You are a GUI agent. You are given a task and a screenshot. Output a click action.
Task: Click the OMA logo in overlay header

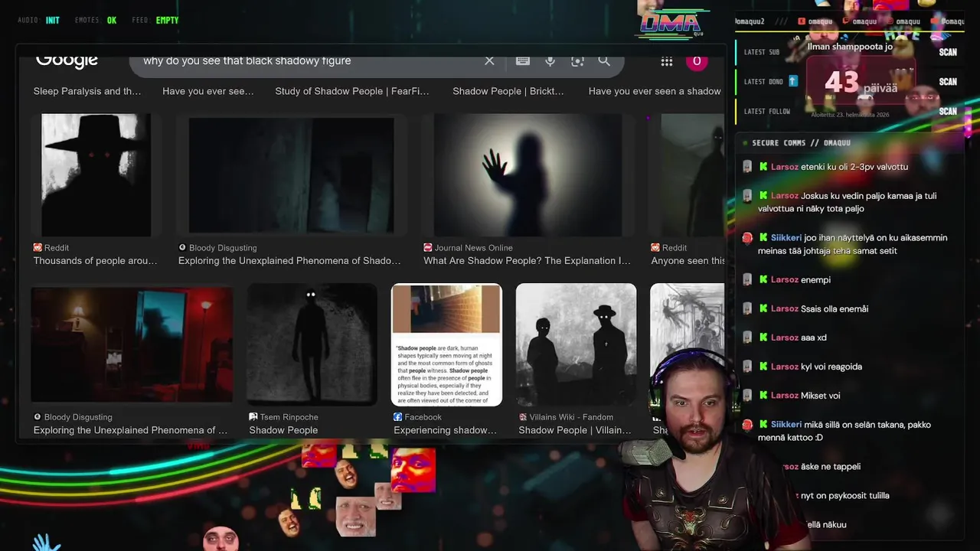[x=671, y=24]
